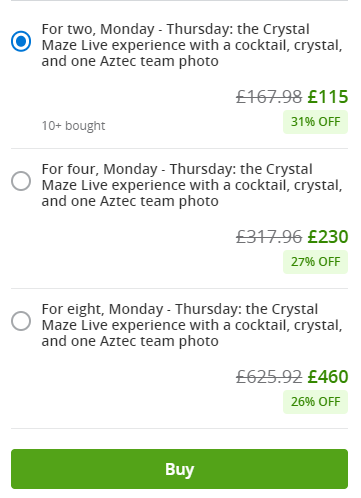Click the crossed-out £625.92 price
This screenshot has height=498, width=361.
(269, 377)
